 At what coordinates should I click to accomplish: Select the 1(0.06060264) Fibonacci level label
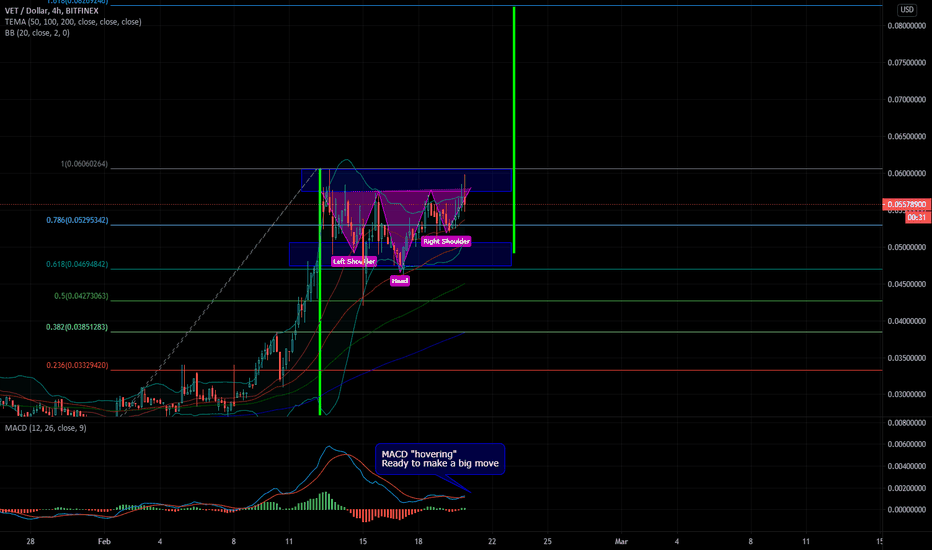coord(84,164)
